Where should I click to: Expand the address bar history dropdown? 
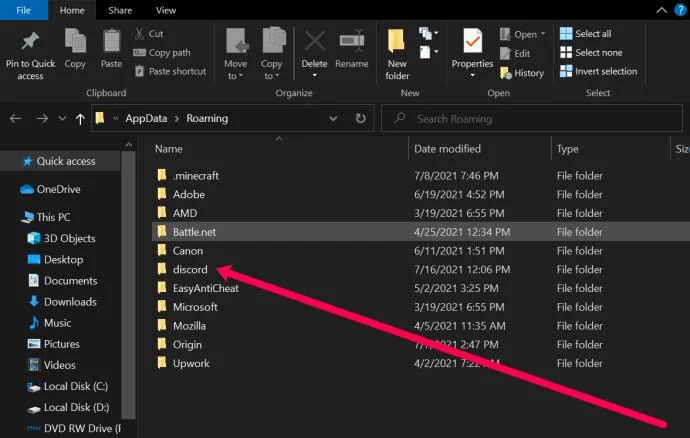tap(333, 118)
